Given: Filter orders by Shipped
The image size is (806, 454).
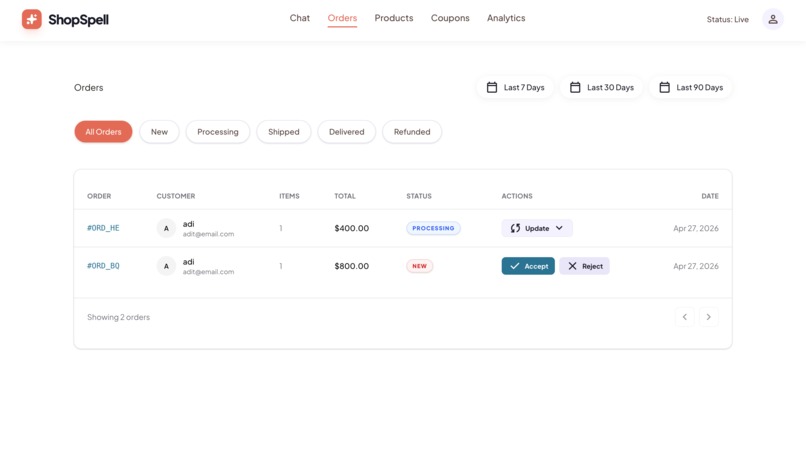Looking at the screenshot, I should (284, 132).
